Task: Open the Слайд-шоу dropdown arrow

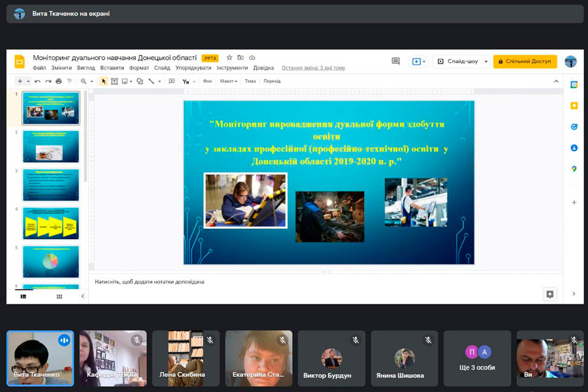Action: pos(485,61)
